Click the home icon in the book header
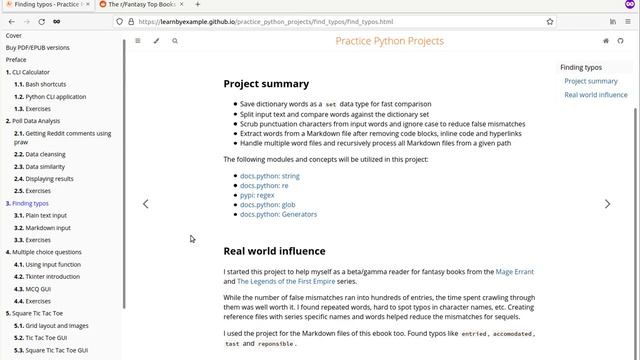 (606, 41)
